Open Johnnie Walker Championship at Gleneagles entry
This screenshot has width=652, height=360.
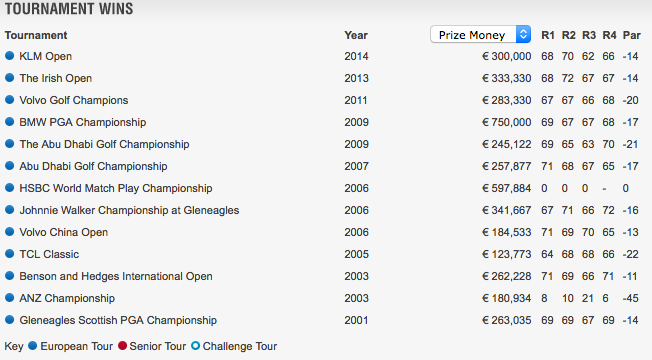click(129, 210)
